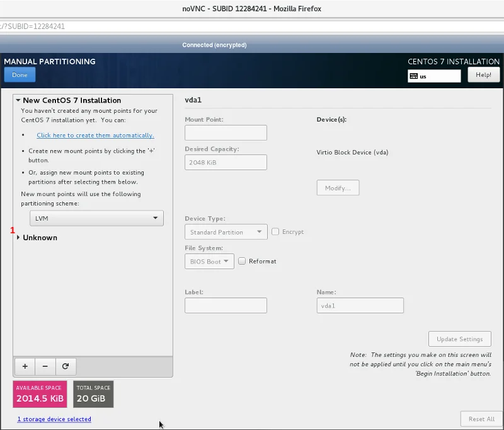Image resolution: width=504 pixels, height=430 pixels.
Task: Open the 1 storage device selected link
Action: tap(54, 419)
